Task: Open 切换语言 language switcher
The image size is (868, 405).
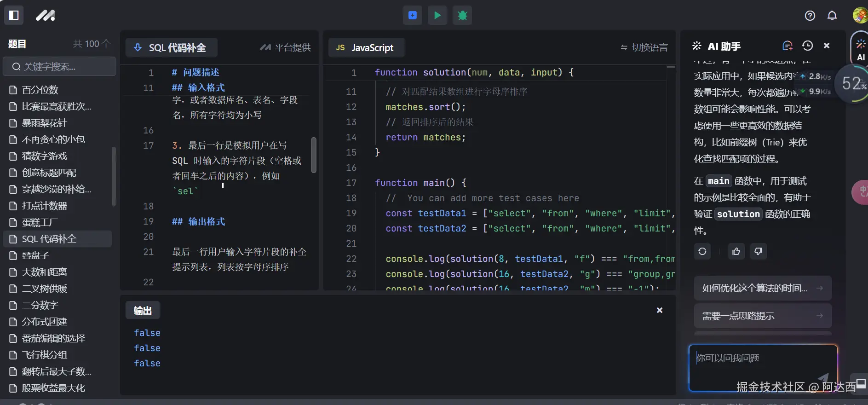Action: 644,47
